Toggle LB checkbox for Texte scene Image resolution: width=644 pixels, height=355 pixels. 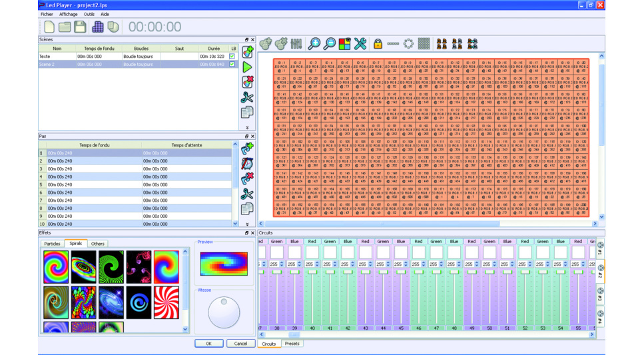pyautogui.click(x=232, y=57)
